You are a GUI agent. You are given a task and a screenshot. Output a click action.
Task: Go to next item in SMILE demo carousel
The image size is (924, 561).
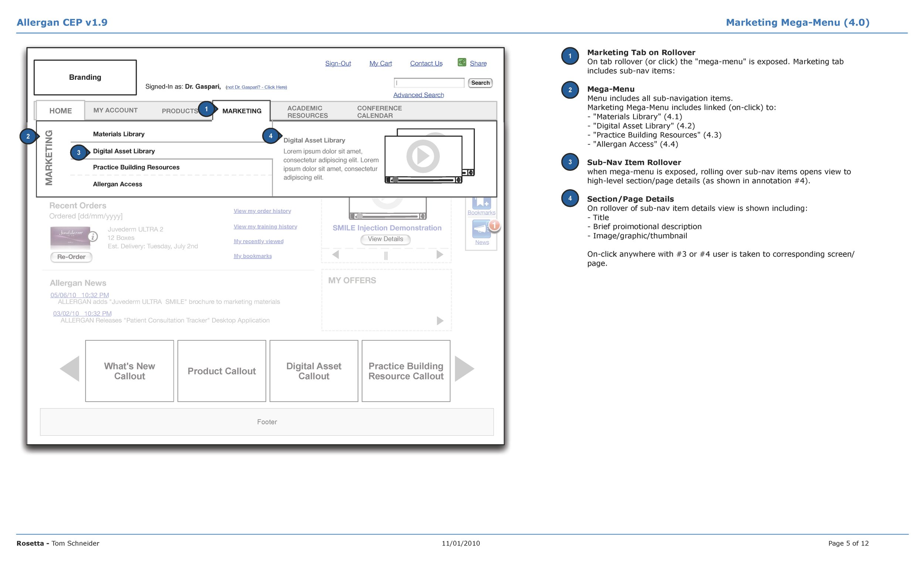point(440,255)
